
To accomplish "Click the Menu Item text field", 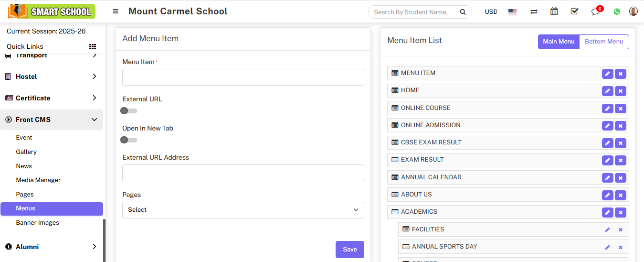I will 243,77.
